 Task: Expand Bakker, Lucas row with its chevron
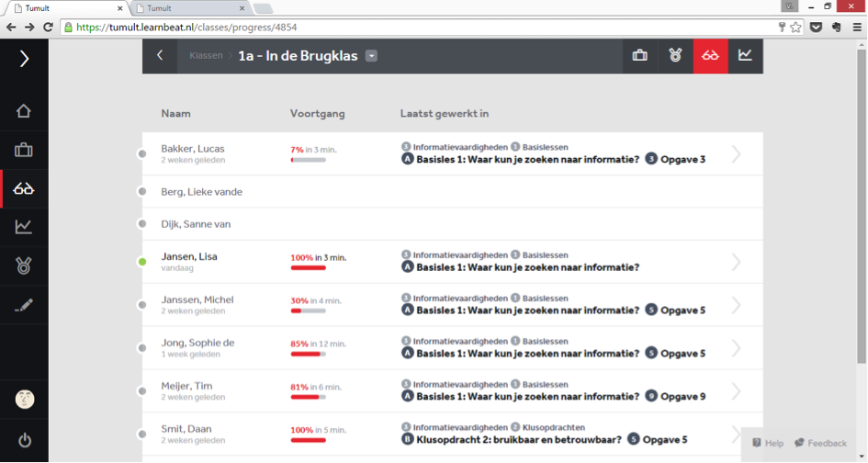tap(736, 154)
